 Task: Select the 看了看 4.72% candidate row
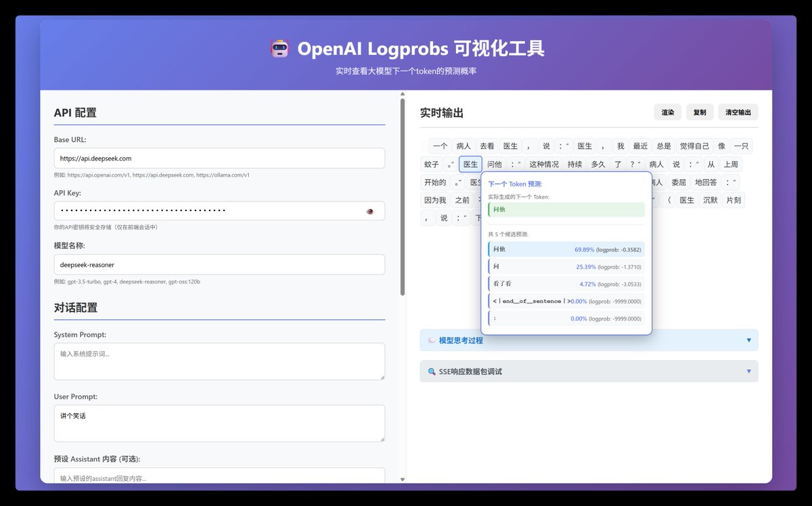(566, 284)
